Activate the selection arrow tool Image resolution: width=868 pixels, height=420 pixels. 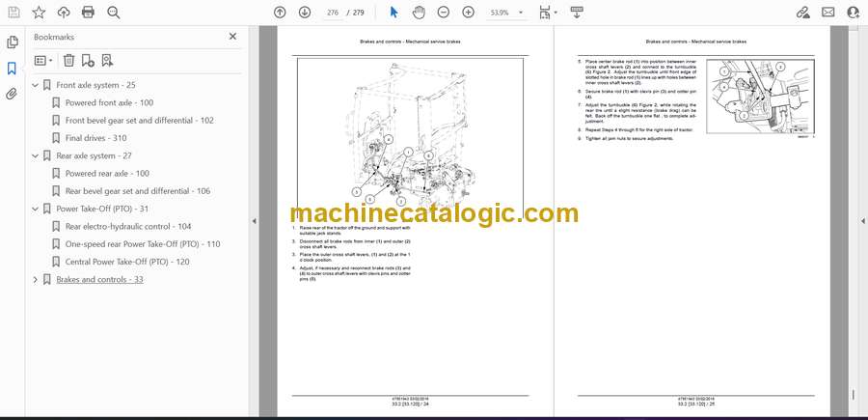[x=394, y=13]
